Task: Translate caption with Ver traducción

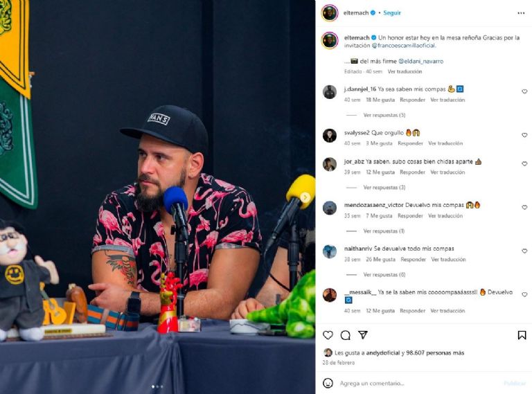Action: click(x=405, y=71)
